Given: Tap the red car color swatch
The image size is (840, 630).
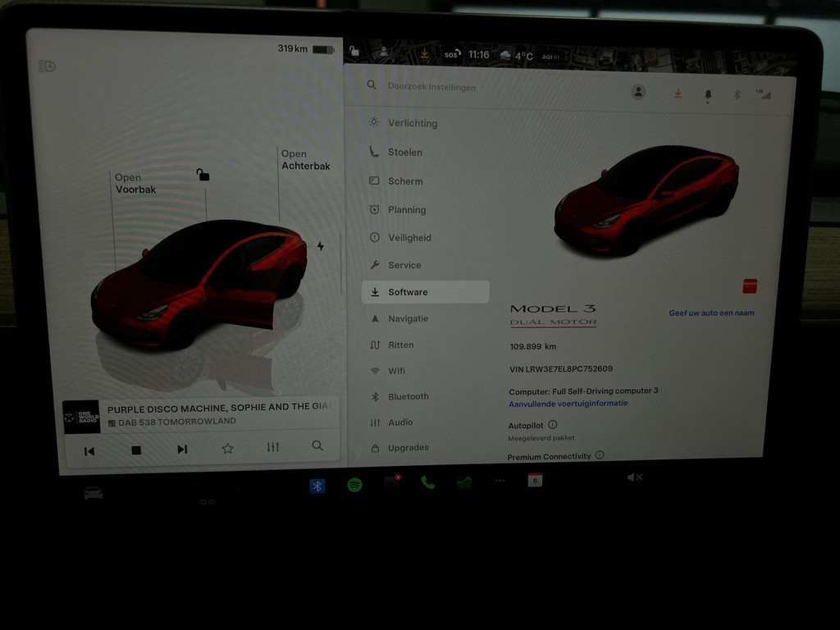Looking at the screenshot, I should click(x=749, y=285).
